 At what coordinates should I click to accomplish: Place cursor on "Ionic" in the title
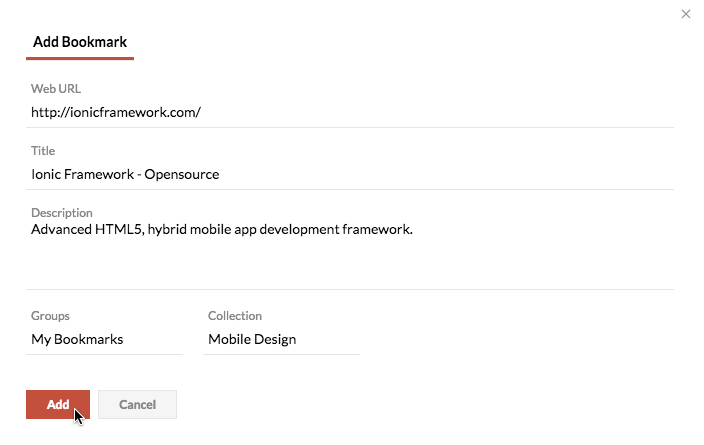(47, 174)
